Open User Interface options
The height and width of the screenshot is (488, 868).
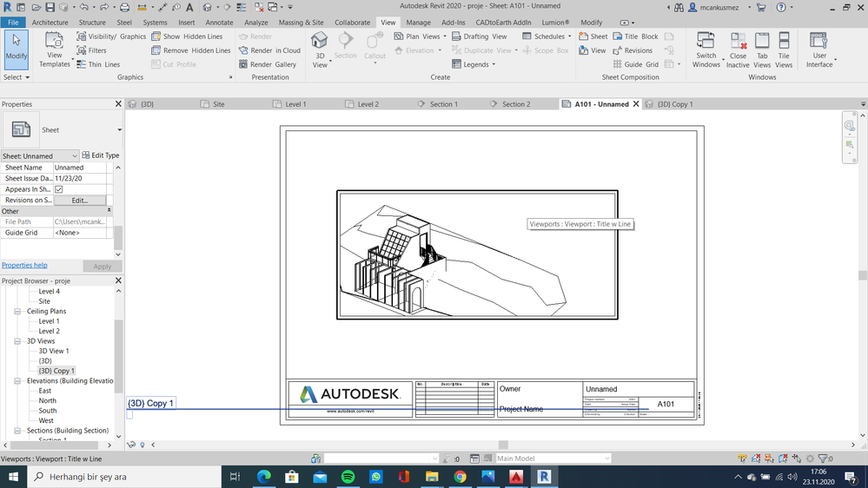click(x=819, y=49)
